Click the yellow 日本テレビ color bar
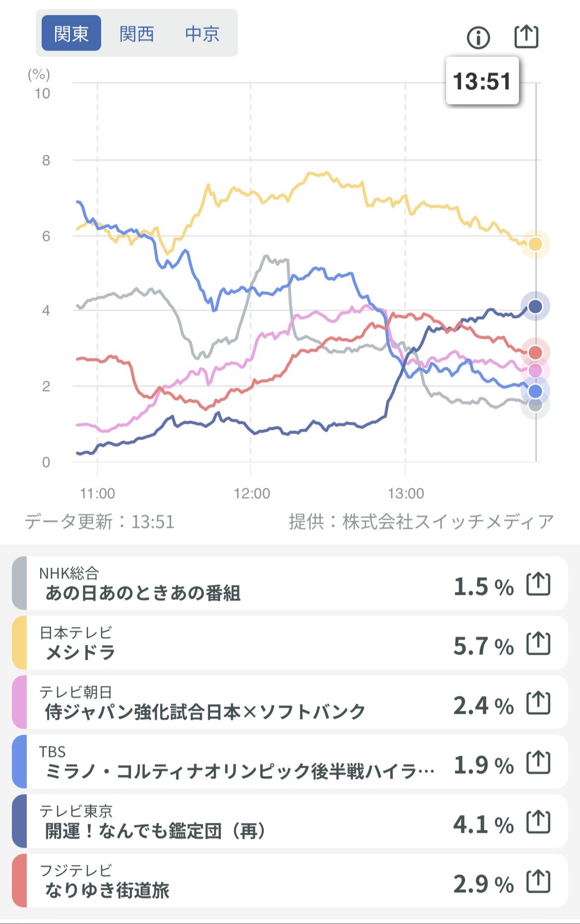Image resolution: width=580 pixels, height=924 pixels. [19, 643]
